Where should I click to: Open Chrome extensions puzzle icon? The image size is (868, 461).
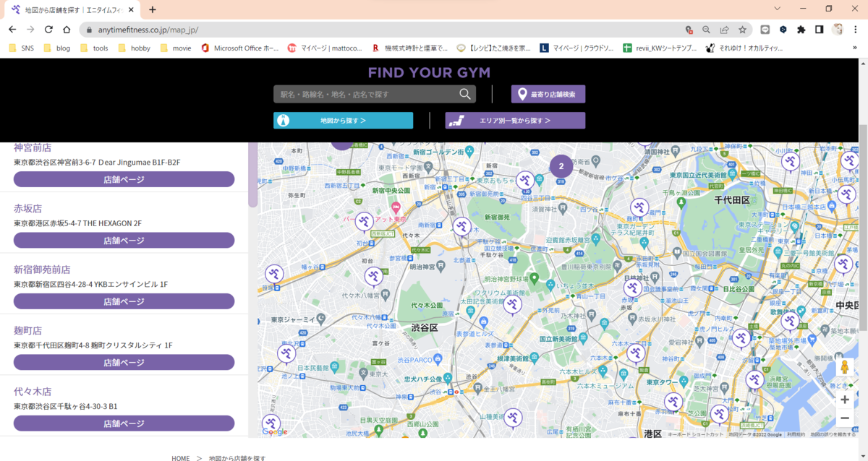tap(801, 30)
